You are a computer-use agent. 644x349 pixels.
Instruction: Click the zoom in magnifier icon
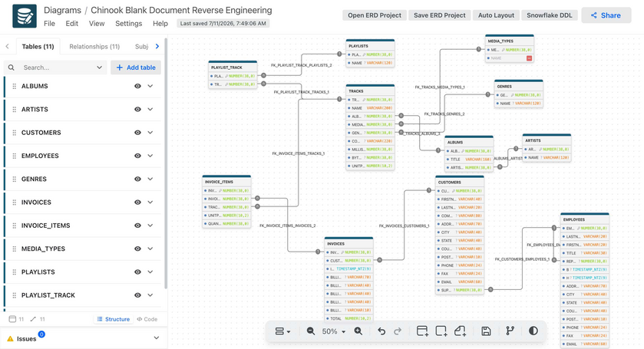pos(358,331)
